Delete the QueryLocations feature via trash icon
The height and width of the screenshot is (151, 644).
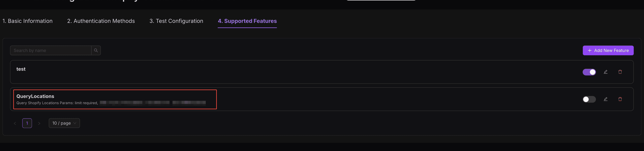tap(620, 99)
